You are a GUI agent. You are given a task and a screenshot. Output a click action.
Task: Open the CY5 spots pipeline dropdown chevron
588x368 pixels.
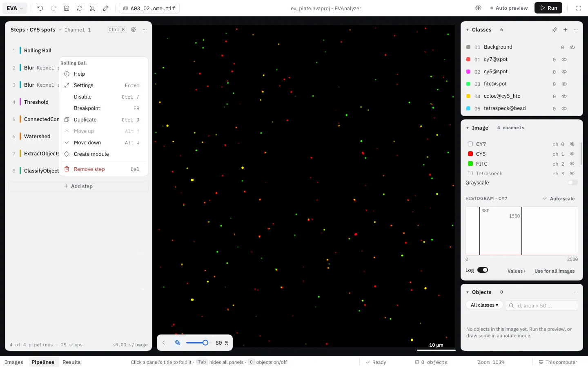pyautogui.click(x=60, y=30)
